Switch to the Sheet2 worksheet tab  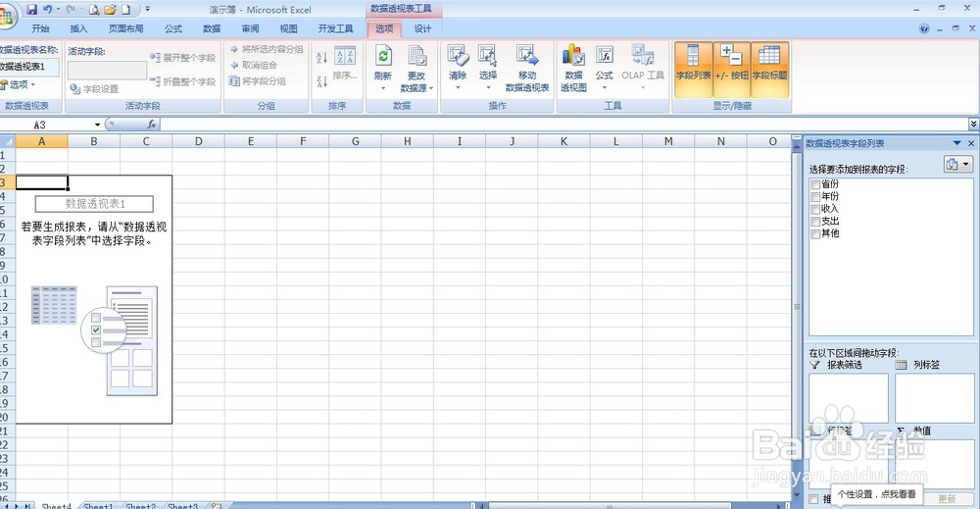point(140,505)
